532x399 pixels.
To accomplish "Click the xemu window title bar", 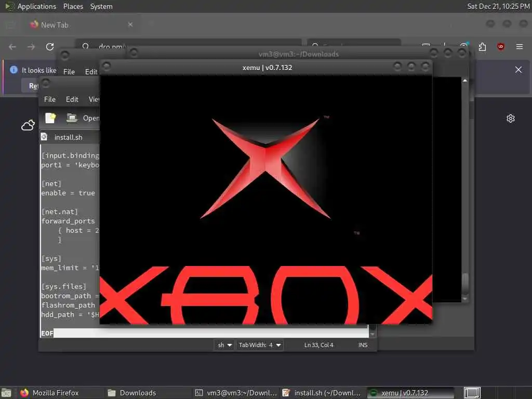I will [267, 68].
